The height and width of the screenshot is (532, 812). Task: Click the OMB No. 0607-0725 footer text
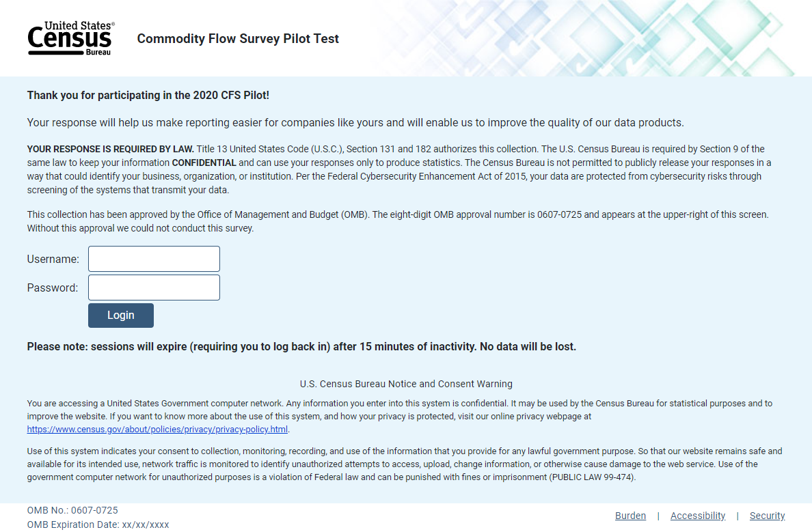(x=72, y=510)
